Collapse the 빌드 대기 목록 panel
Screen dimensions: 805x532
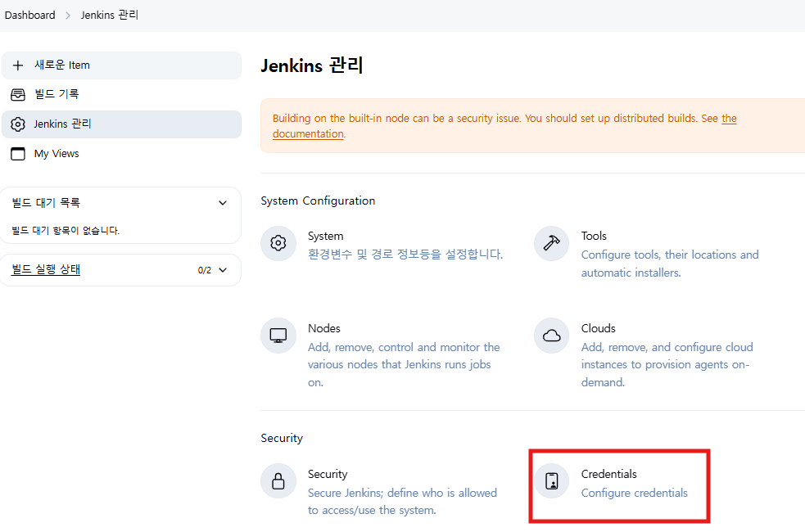pyautogui.click(x=223, y=203)
